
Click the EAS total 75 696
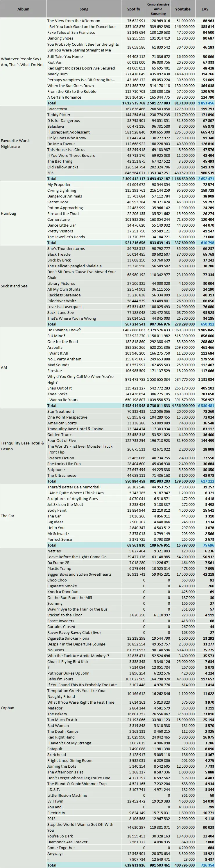208,545
